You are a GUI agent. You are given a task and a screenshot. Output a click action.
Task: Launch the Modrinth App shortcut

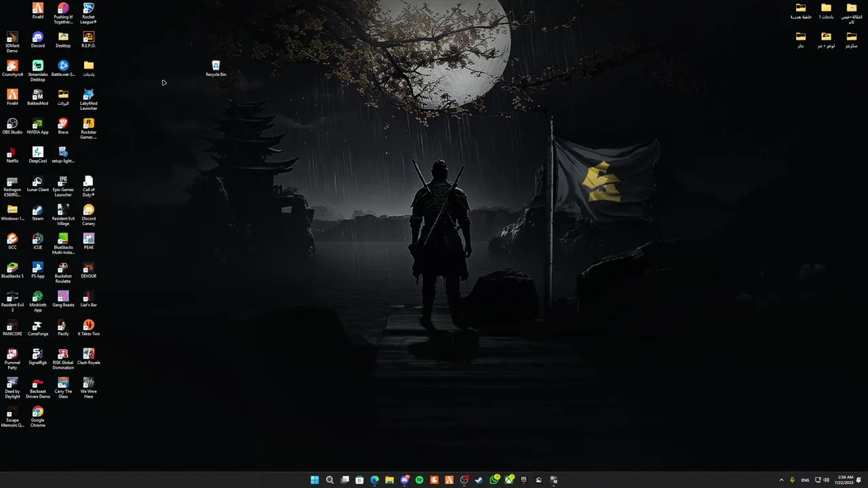pyautogui.click(x=37, y=302)
